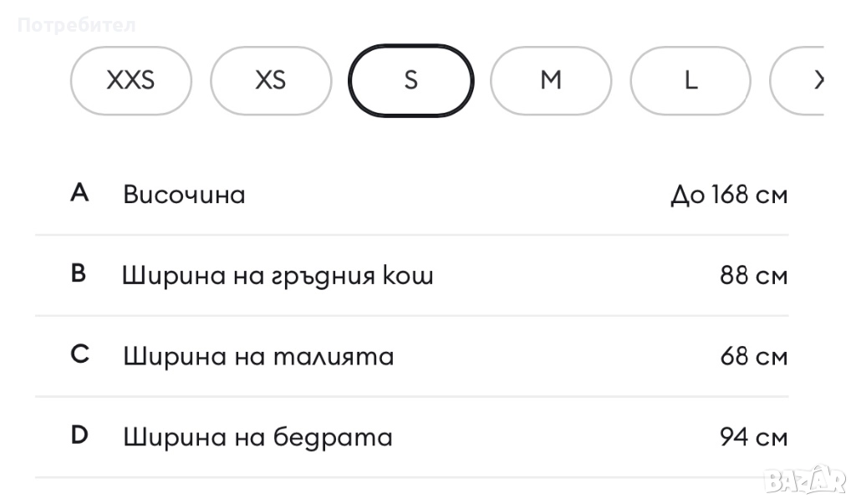Click the letter A row marker

[79, 193]
